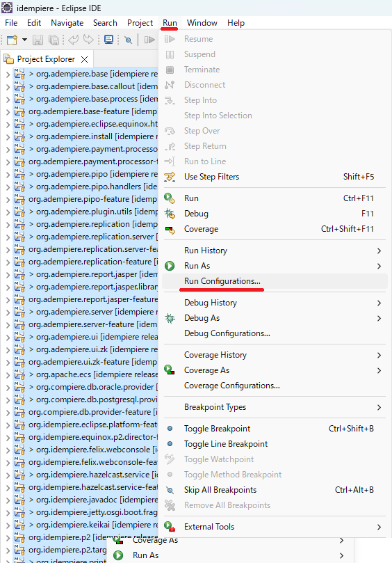392x563 pixels.
Task: Choose Coverage Configurations... menu entry
Action: pos(275,386)
